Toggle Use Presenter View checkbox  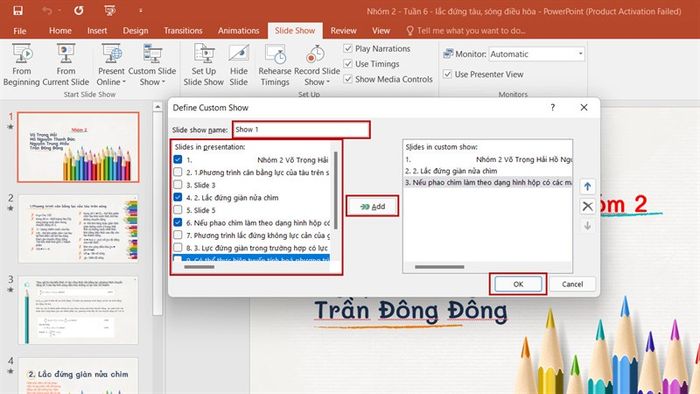click(447, 74)
